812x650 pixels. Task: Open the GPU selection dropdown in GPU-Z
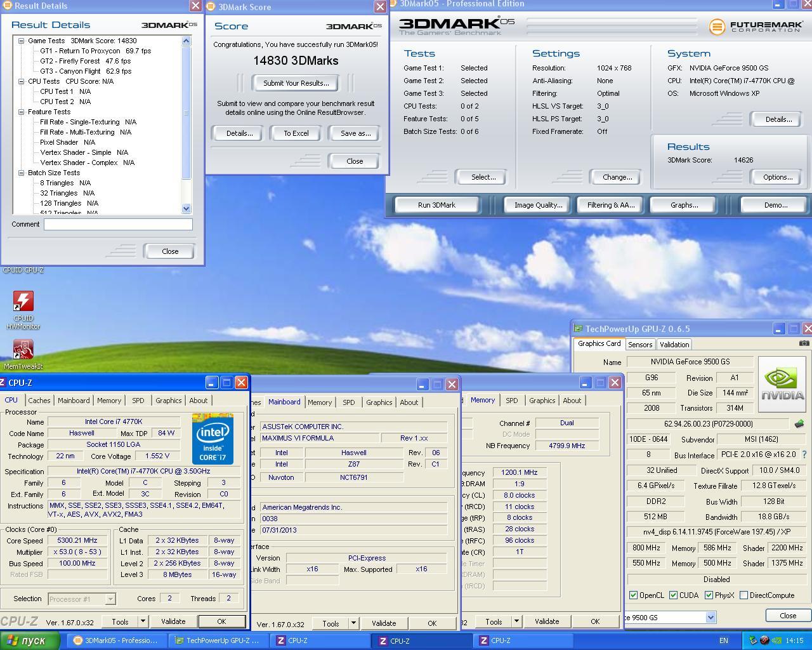click(x=710, y=617)
